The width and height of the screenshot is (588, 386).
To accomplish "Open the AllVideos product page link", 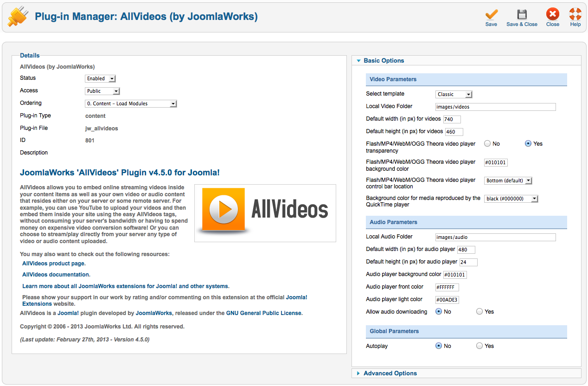I will (54, 264).
